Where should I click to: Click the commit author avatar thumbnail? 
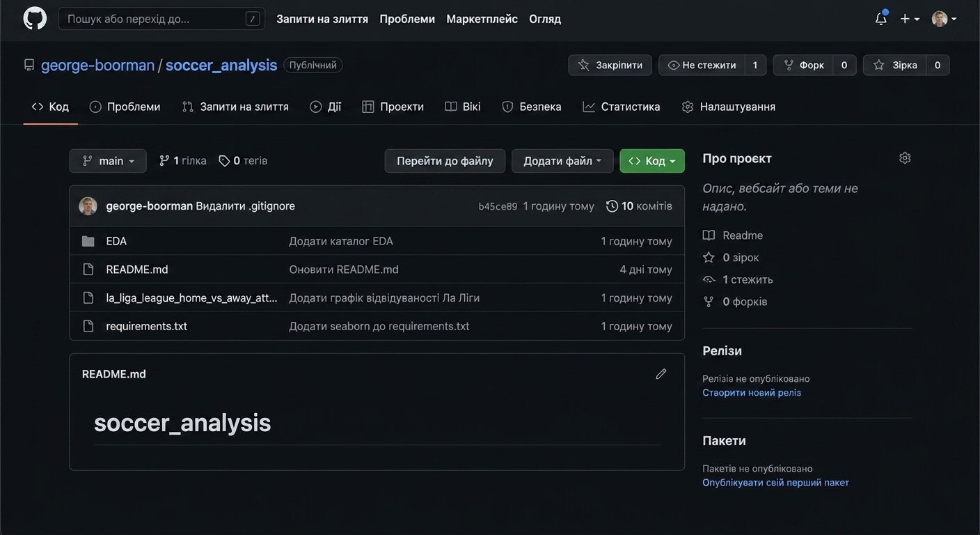click(x=88, y=206)
